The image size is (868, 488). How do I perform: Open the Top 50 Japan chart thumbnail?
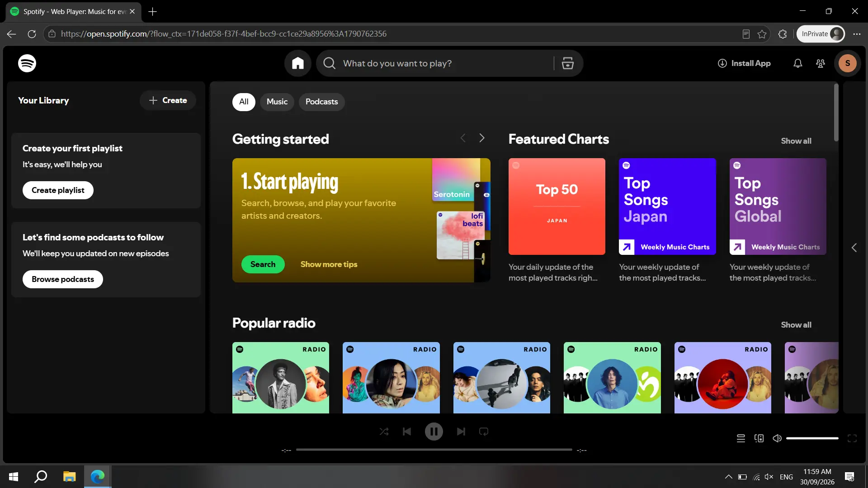pyautogui.click(x=557, y=206)
